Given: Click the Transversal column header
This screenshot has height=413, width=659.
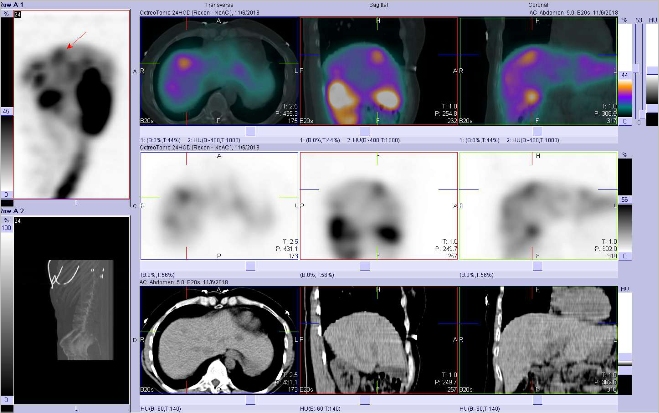Looking at the screenshot, I should coord(219,5).
